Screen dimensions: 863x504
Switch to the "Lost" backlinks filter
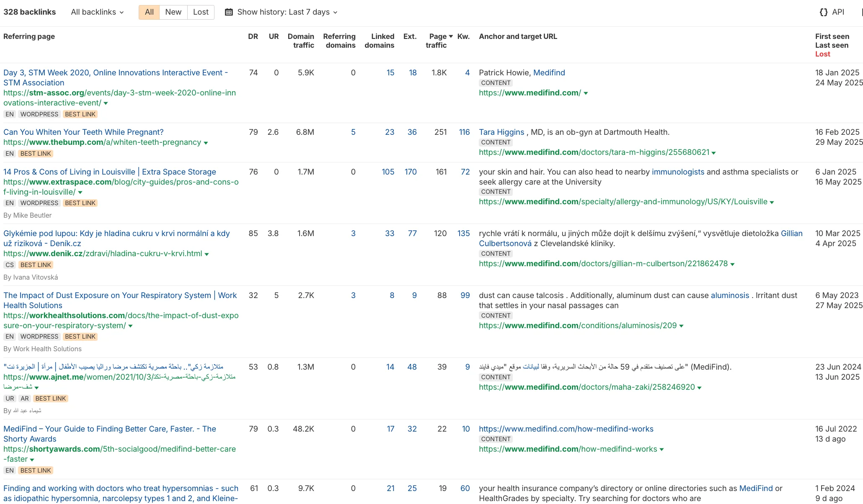click(200, 12)
